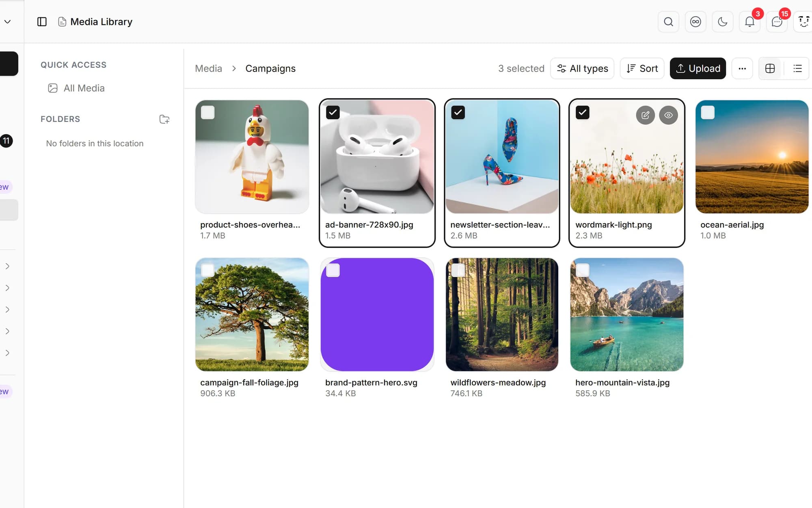812x508 pixels.
Task: Select brand-pattern-hero.svg checkbox
Action: pos(333,270)
